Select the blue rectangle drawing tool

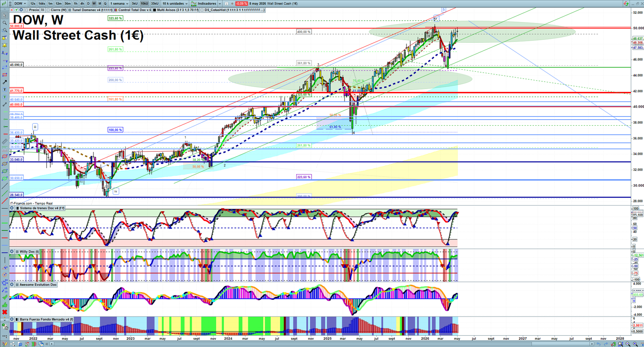point(4,67)
